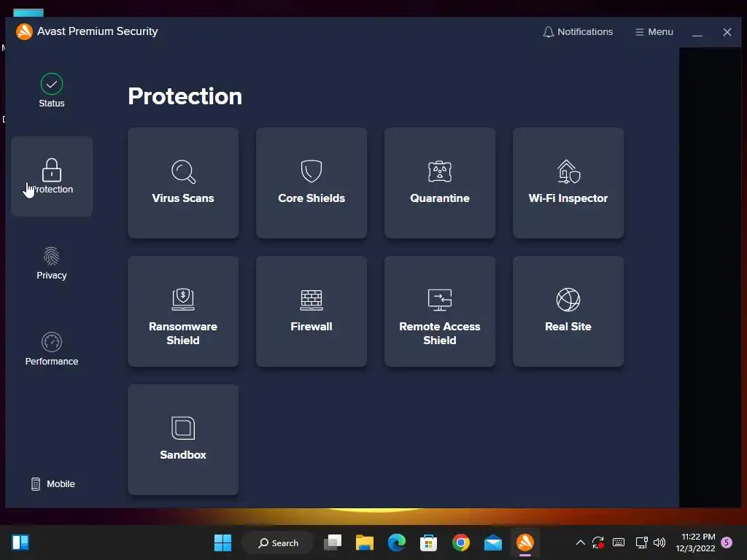
Task: Launch Wi-Fi Inspector
Action: pos(568,183)
